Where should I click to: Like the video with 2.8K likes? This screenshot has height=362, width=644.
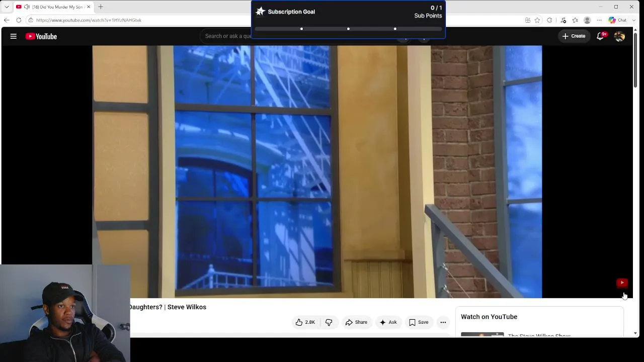(x=305, y=322)
